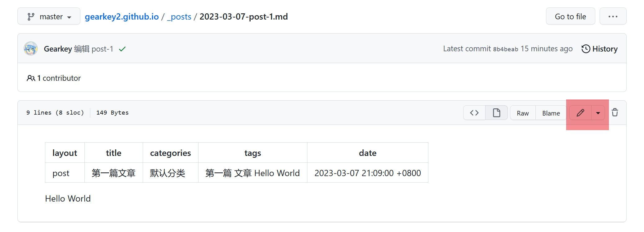Open the gearkey2.github.io repository link
Viewport: 644px width, 232px height.
click(x=122, y=16)
